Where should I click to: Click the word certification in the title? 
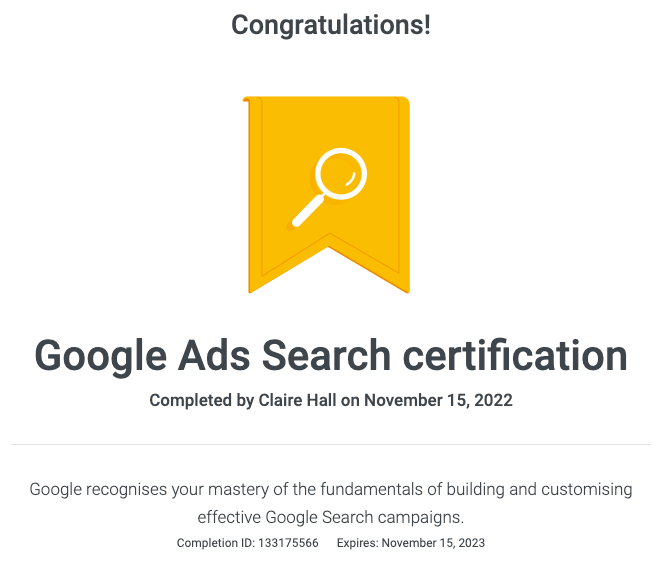(515, 355)
